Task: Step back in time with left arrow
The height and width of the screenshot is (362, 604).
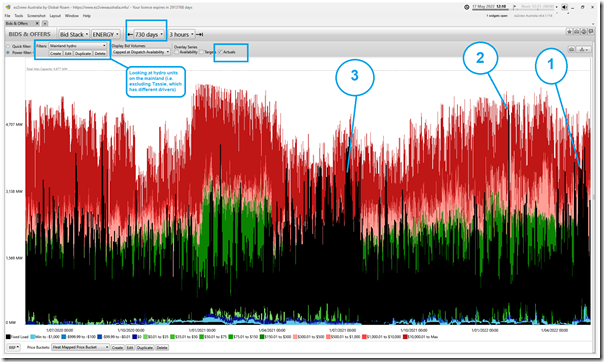Action: 130,34
